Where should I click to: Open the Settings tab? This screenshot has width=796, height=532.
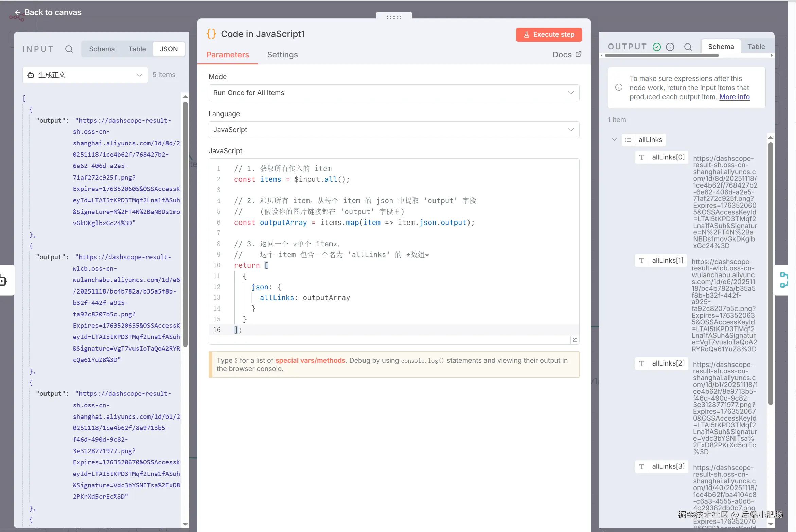pos(282,55)
